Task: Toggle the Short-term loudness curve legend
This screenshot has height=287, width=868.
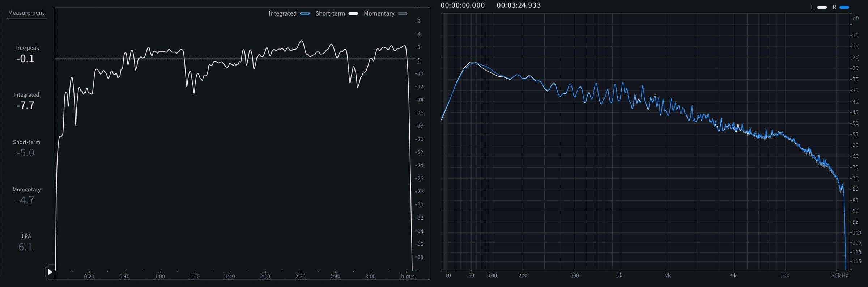Action: coord(336,13)
